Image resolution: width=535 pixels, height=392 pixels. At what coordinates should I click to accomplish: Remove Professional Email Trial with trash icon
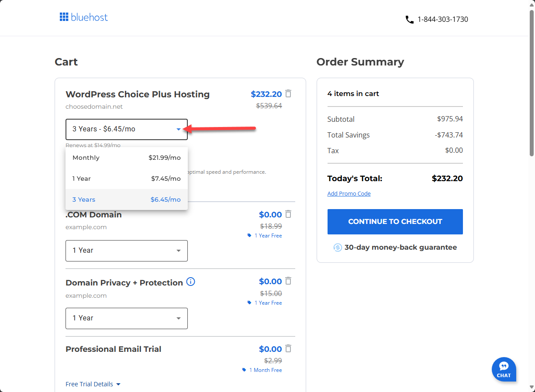(x=288, y=348)
